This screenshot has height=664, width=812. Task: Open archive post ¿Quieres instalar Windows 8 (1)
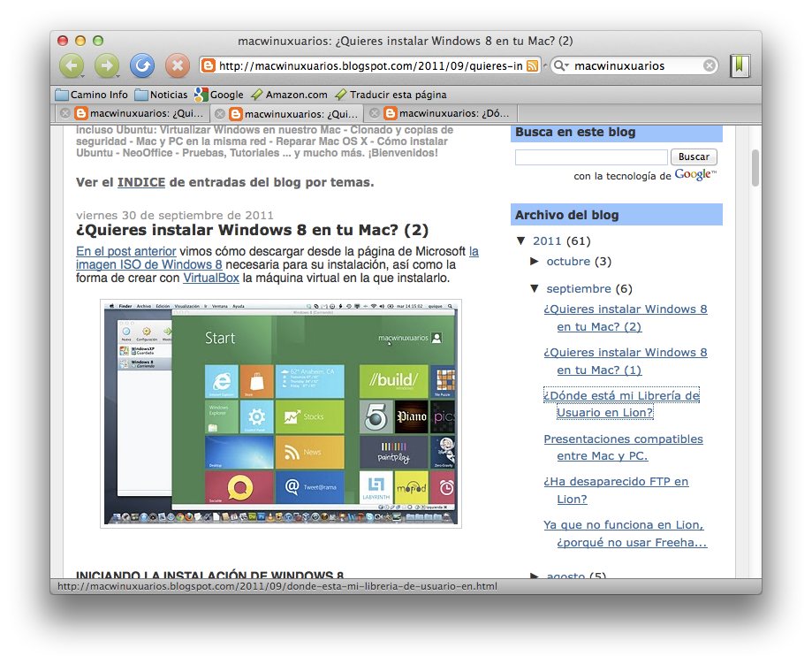pyautogui.click(x=625, y=362)
